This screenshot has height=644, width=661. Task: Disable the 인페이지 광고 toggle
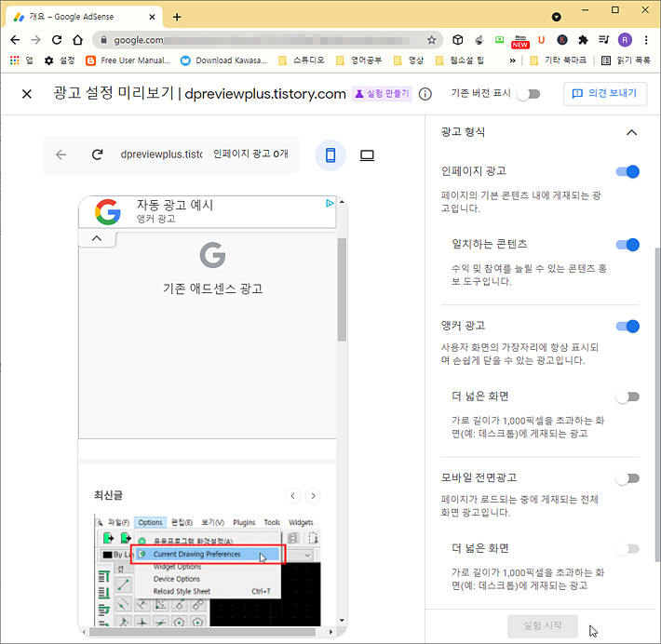627,171
